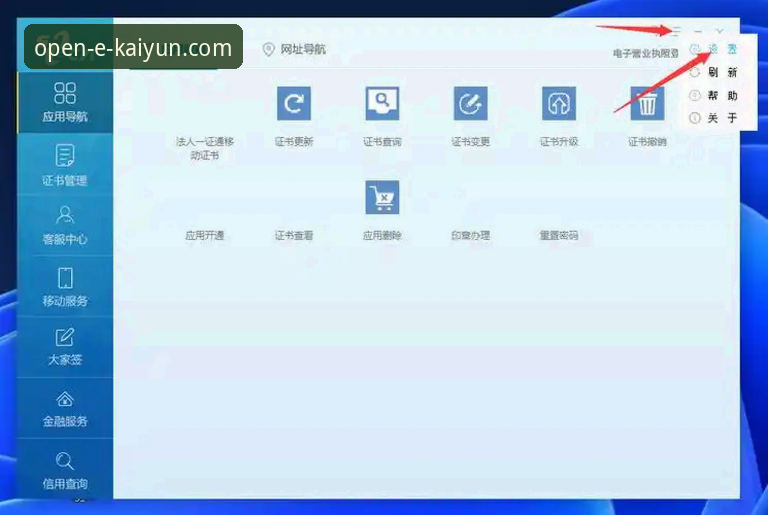Open the 应用开通 entry
The width and height of the screenshot is (768, 515).
(x=205, y=235)
